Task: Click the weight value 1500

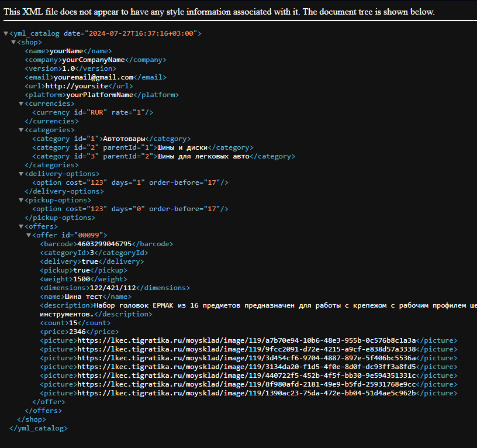Action: click(x=81, y=279)
